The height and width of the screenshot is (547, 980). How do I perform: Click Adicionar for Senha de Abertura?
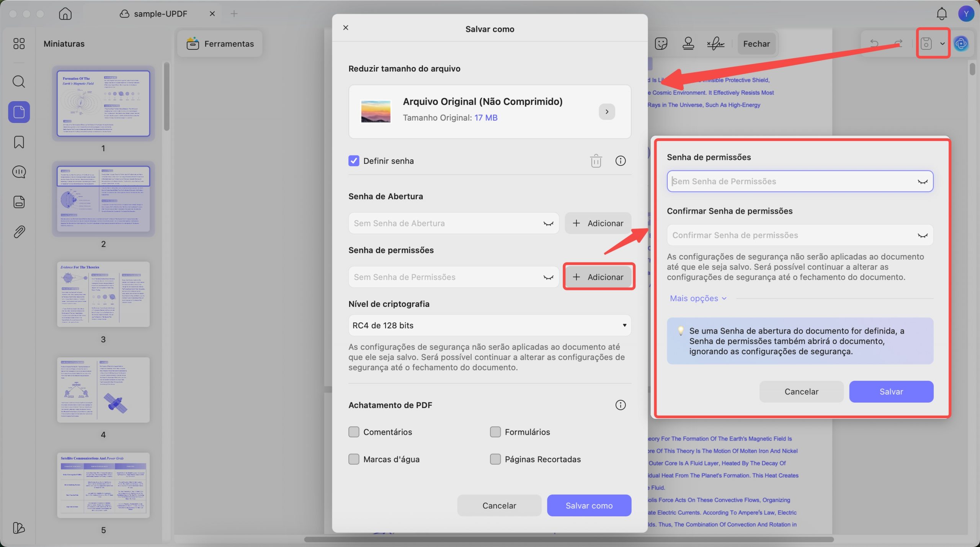598,223
